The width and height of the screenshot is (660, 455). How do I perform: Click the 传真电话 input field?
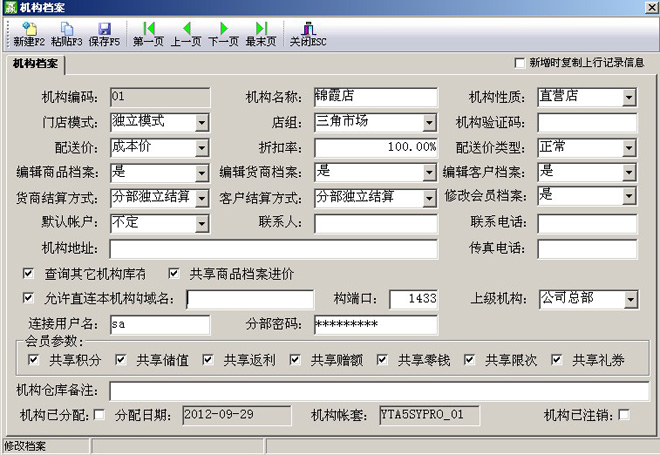(587, 249)
